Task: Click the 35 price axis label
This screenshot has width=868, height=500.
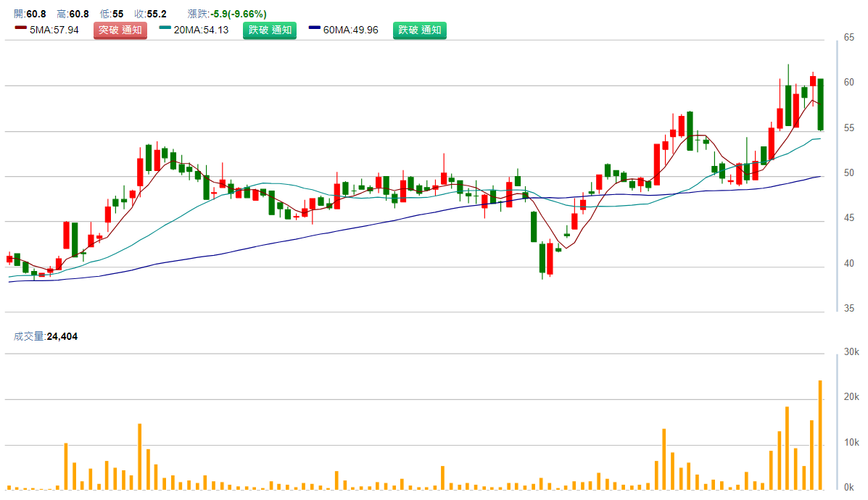Action: (x=848, y=309)
